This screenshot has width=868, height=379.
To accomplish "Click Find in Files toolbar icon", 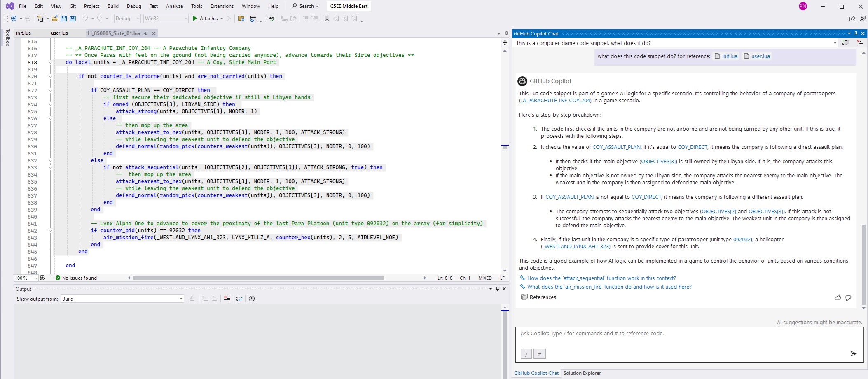I will click(241, 19).
